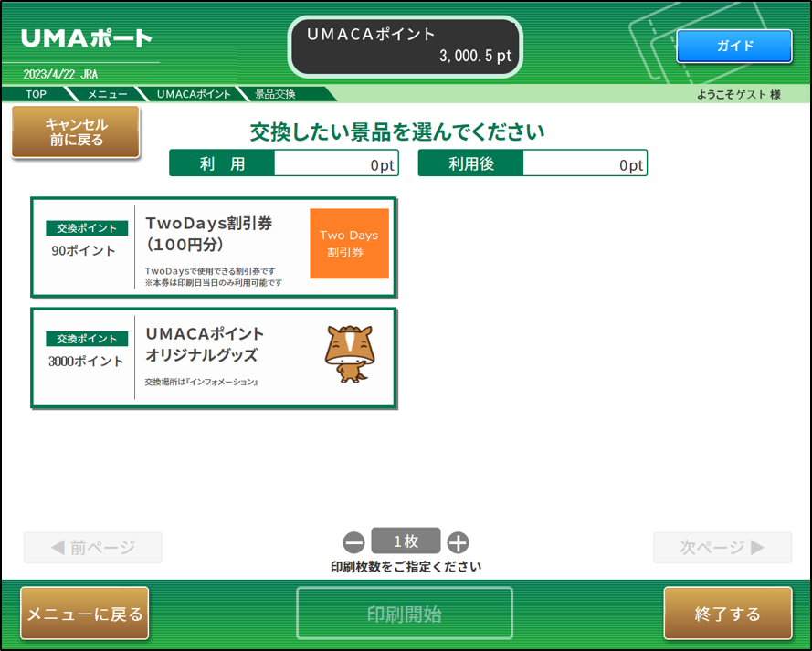The height and width of the screenshot is (651, 812).
Task: Increase print count with the plus icon
Action: point(458,542)
